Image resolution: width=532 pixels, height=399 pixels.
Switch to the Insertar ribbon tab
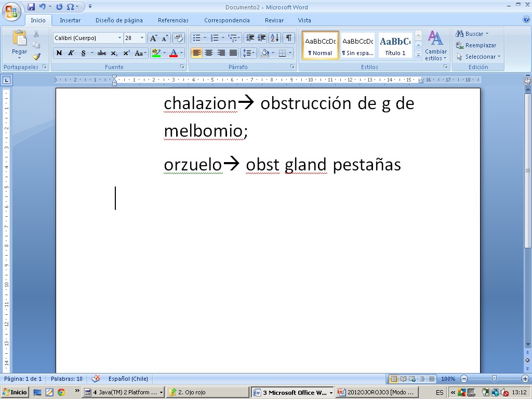[70, 20]
